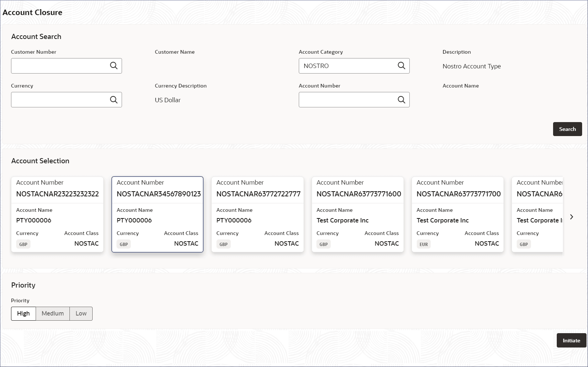Focus the Currency input field

(67, 100)
